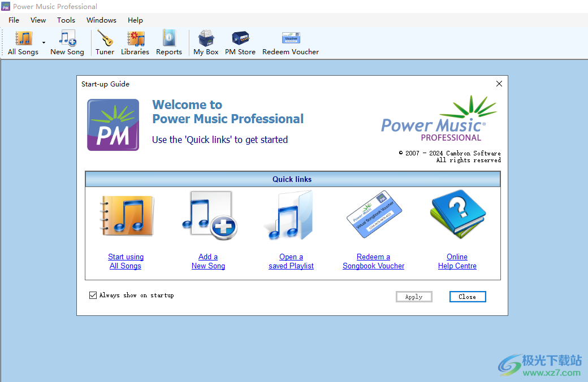The height and width of the screenshot is (382, 588).
Task: Open the View menu
Action: click(x=38, y=20)
